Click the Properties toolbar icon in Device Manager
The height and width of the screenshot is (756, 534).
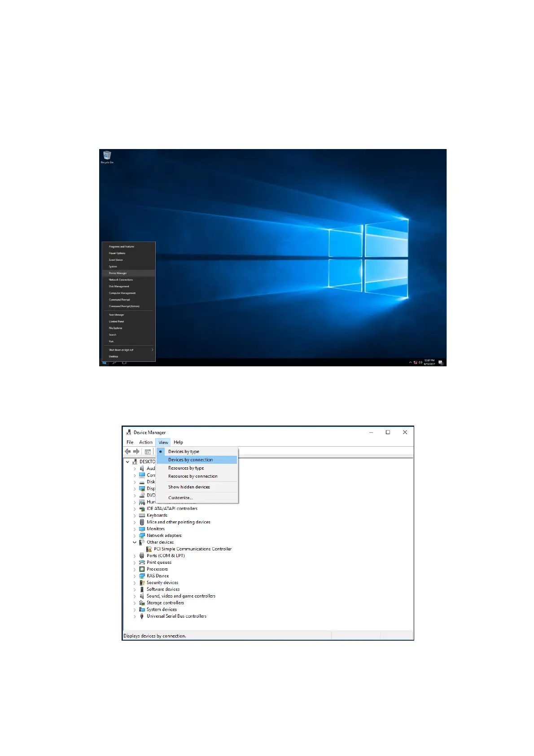(148, 452)
